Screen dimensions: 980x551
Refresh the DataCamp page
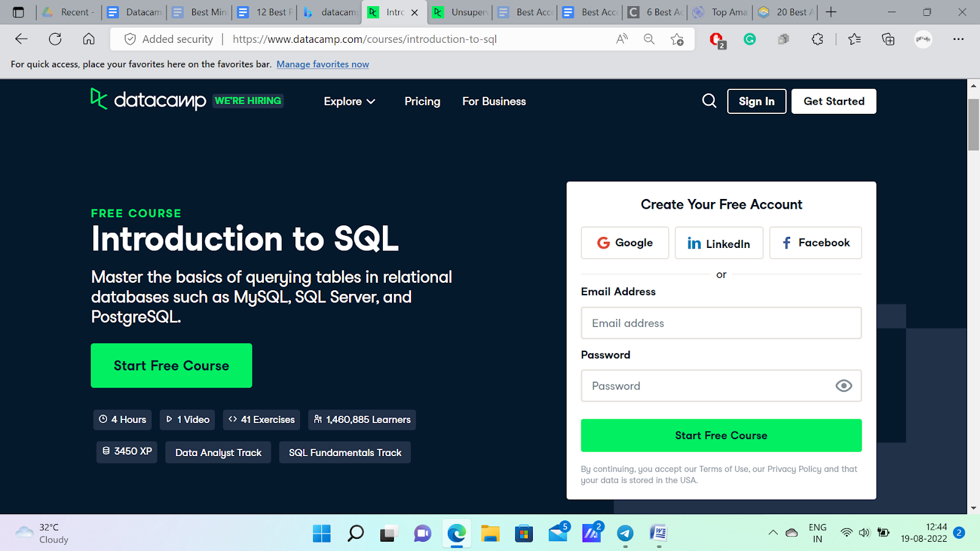pos(55,39)
